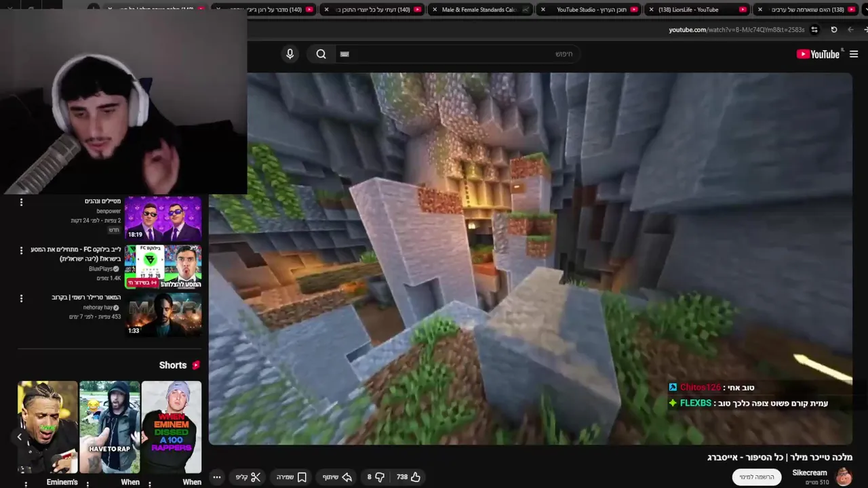Open the benpower video thumbnail 18:19
868x488 pixels.
[163, 218]
